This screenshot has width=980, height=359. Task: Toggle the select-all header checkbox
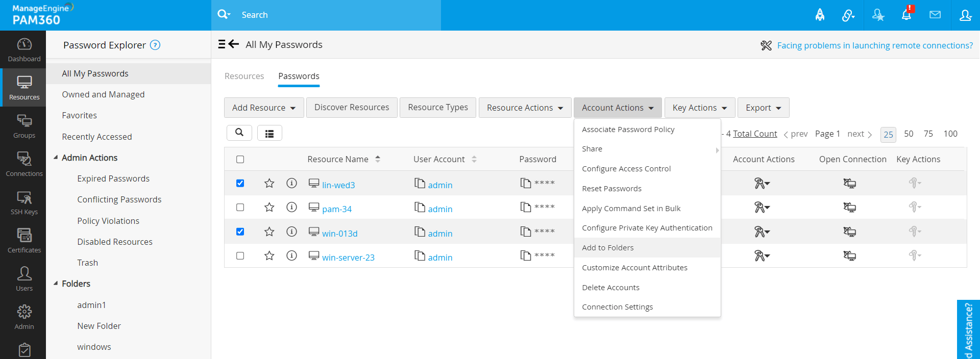pos(240,159)
